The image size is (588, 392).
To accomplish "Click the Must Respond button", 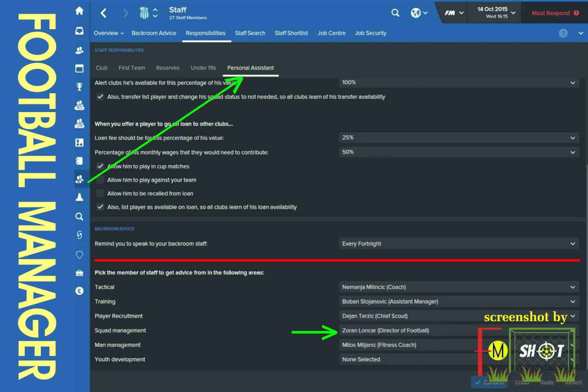I will pyautogui.click(x=555, y=13).
